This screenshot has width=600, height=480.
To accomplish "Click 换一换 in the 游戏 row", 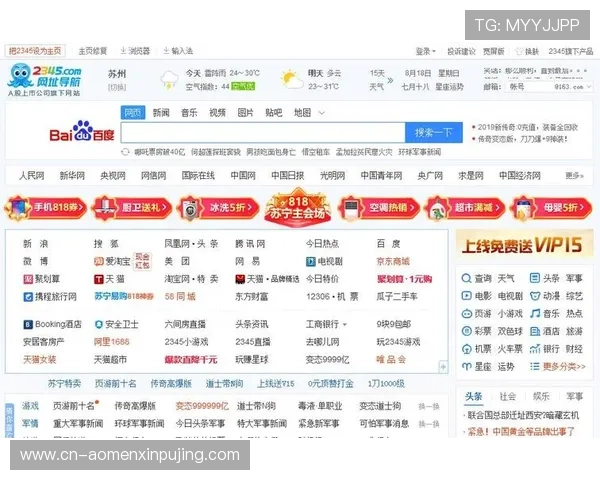I will click(x=429, y=406).
